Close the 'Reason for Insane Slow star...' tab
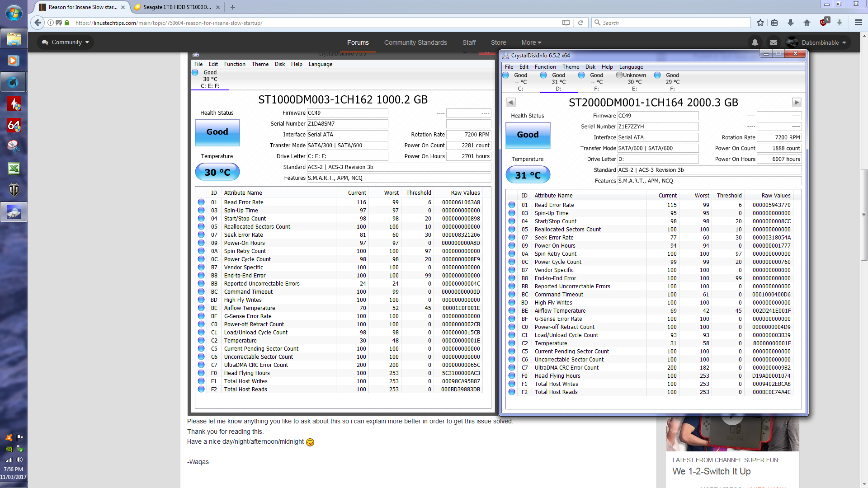 click(123, 7)
